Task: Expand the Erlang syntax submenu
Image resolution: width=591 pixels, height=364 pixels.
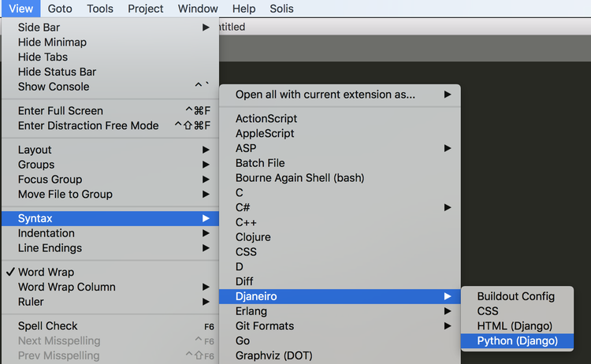Action: tap(340, 311)
